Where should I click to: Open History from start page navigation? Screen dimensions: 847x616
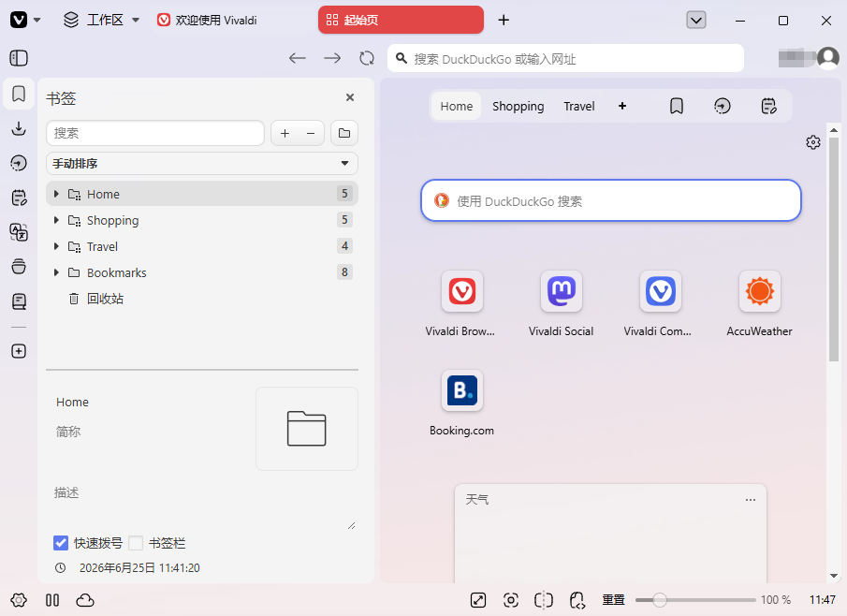[723, 106]
